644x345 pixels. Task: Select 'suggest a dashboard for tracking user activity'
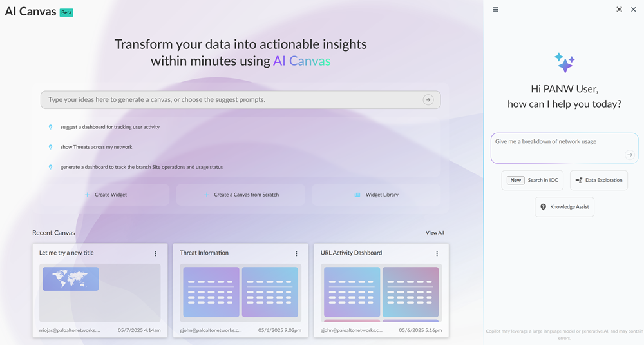(109, 127)
